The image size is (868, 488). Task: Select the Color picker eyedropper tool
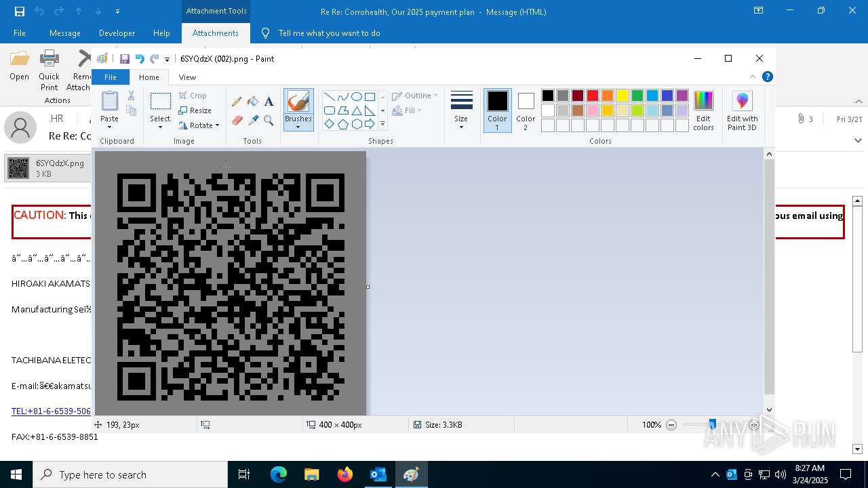click(x=253, y=121)
